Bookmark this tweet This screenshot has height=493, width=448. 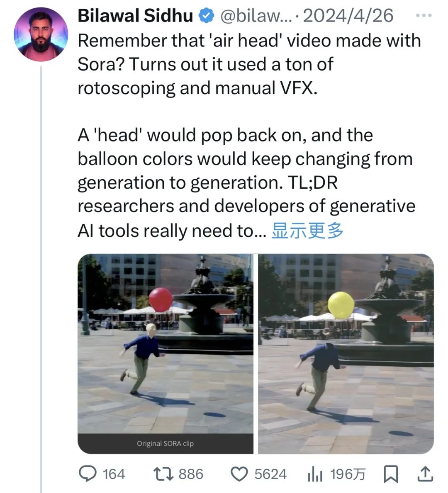[x=391, y=474]
